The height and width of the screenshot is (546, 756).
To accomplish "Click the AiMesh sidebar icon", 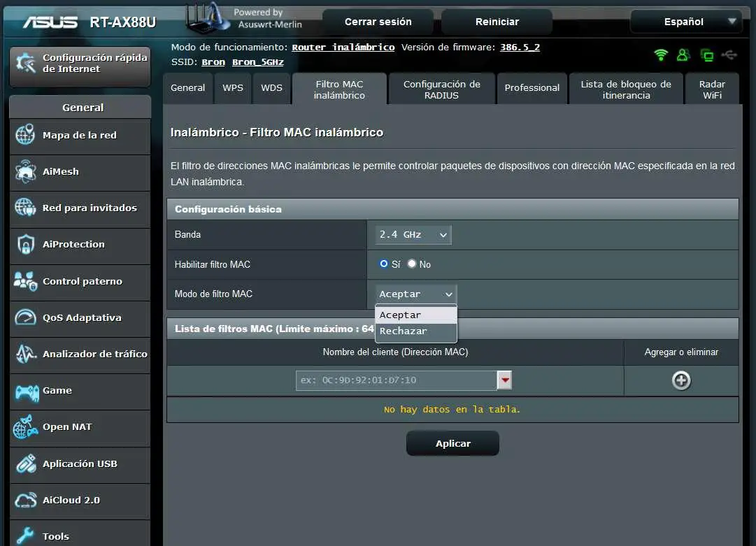I will pos(25,171).
